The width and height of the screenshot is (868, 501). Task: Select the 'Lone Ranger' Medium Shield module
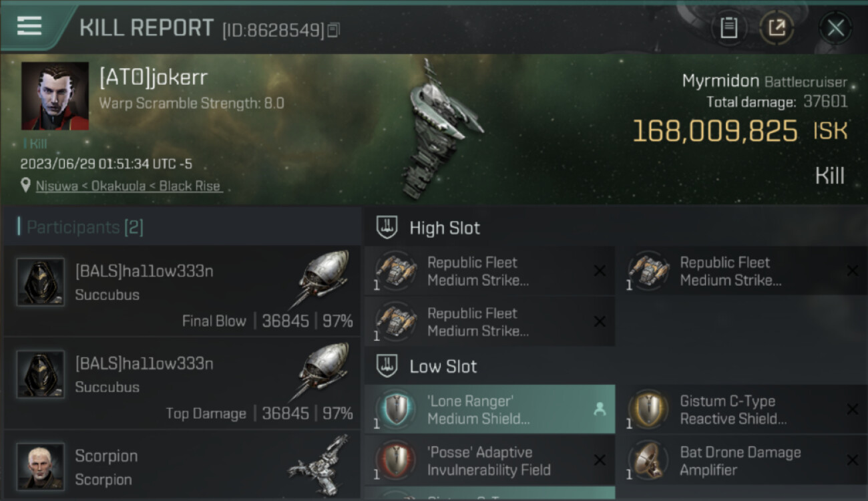[x=490, y=409]
